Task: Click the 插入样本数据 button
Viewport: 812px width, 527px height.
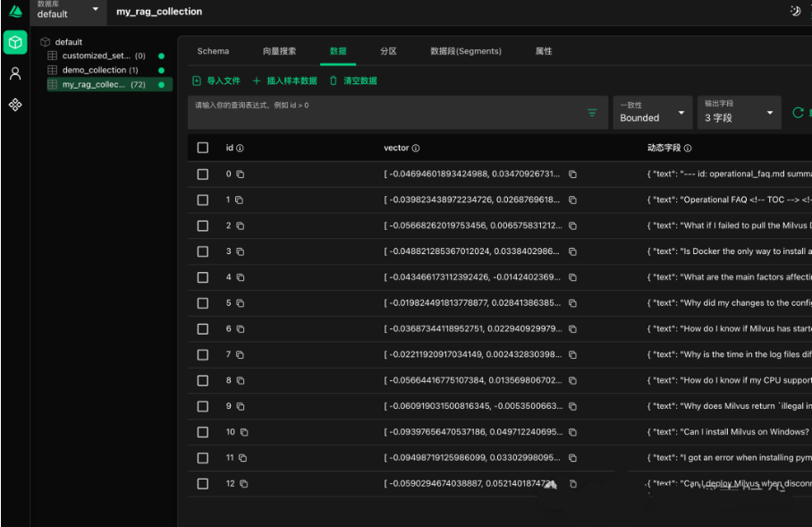Action: coord(284,81)
